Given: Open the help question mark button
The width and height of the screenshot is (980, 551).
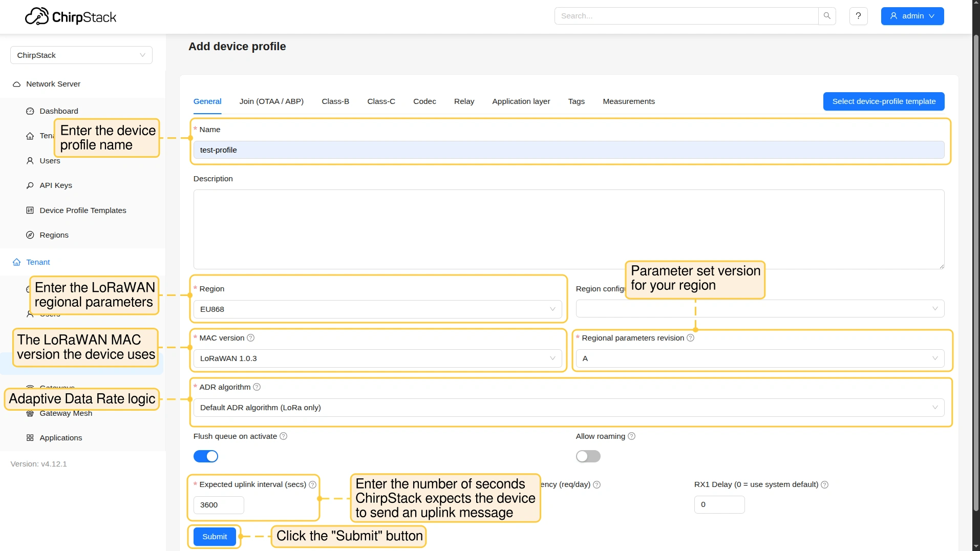Looking at the screenshot, I should [x=858, y=16].
